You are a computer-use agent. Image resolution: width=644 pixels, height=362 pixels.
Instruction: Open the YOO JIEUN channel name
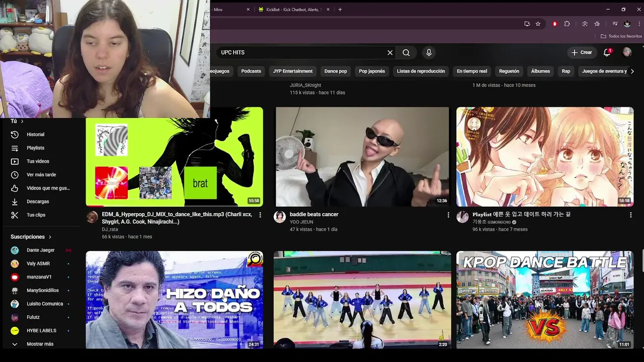[301, 222]
